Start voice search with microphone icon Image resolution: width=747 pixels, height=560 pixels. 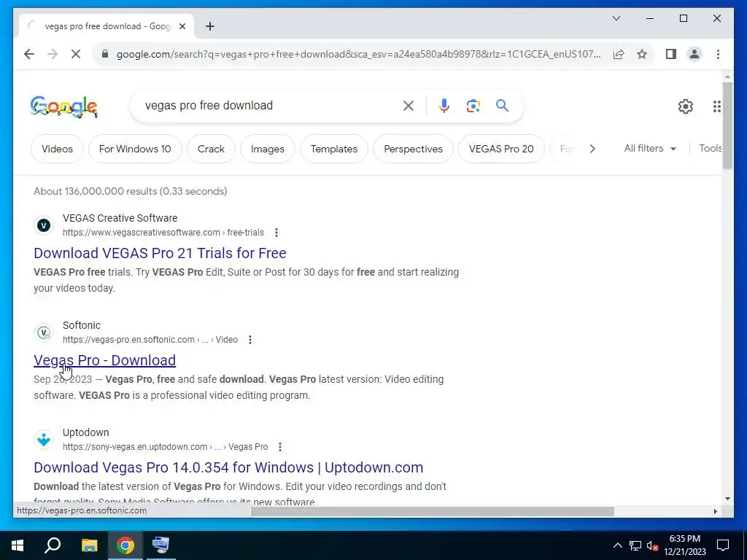point(444,106)
